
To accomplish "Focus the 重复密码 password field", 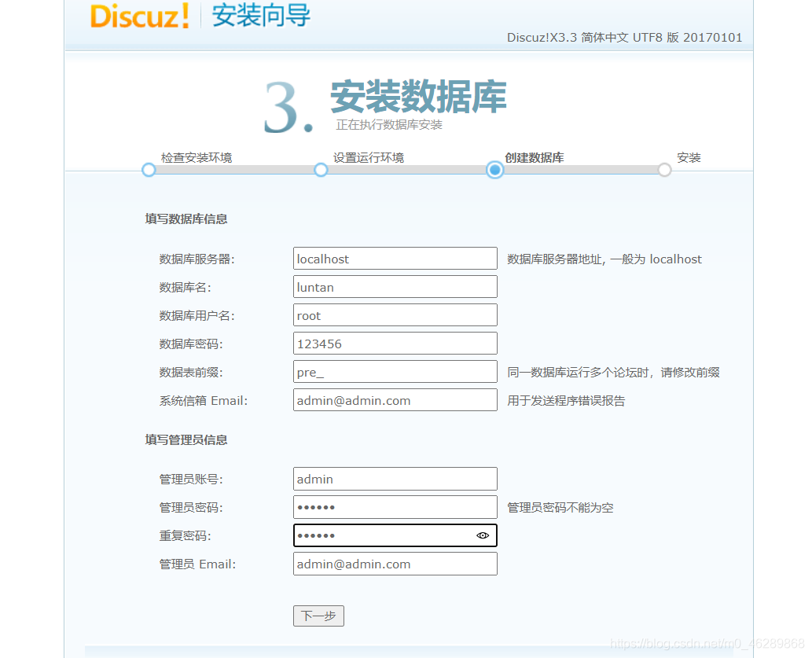I will tap(395, 535).
